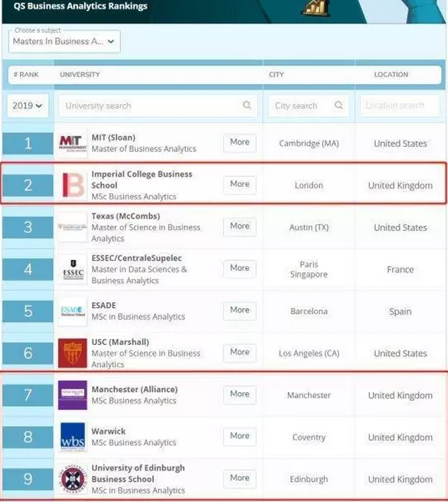Open the MIT (Sloan) university link
The image size is (448, 502).
(x=113, y=138)
